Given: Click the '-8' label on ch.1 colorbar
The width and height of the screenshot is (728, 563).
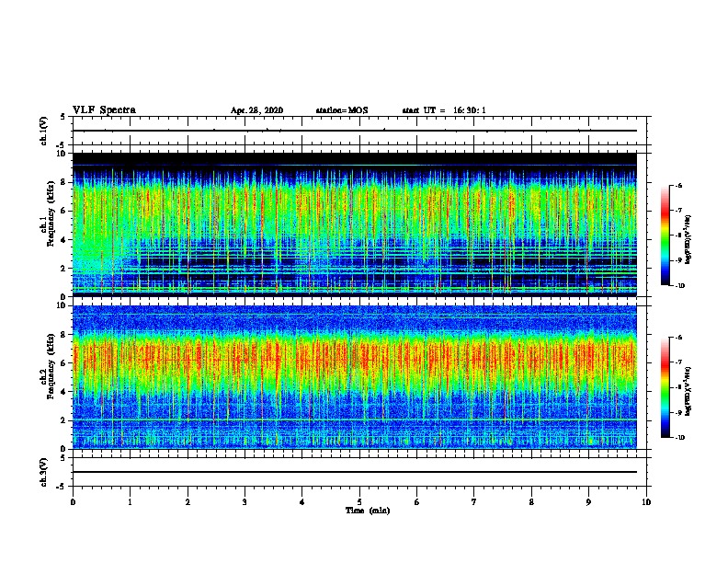Looking at the screenshot, I should pos(678,236).
